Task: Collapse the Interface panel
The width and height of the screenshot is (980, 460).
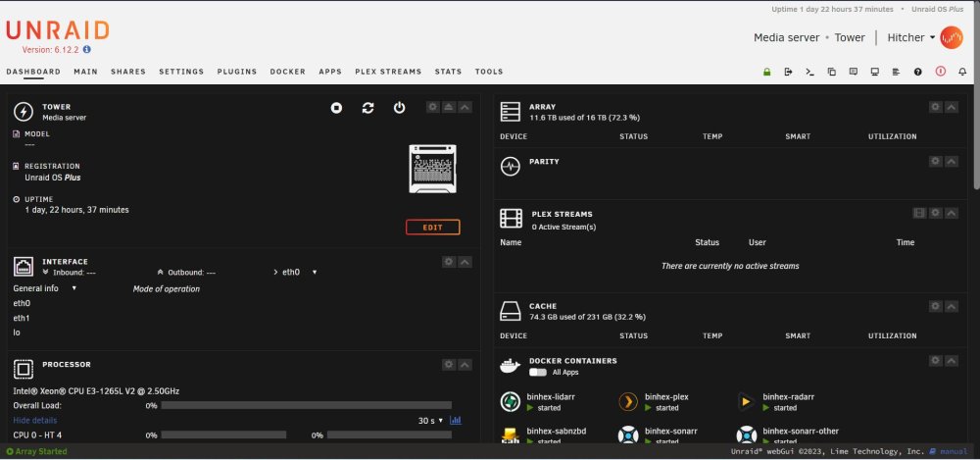Action: coord(465,262)
